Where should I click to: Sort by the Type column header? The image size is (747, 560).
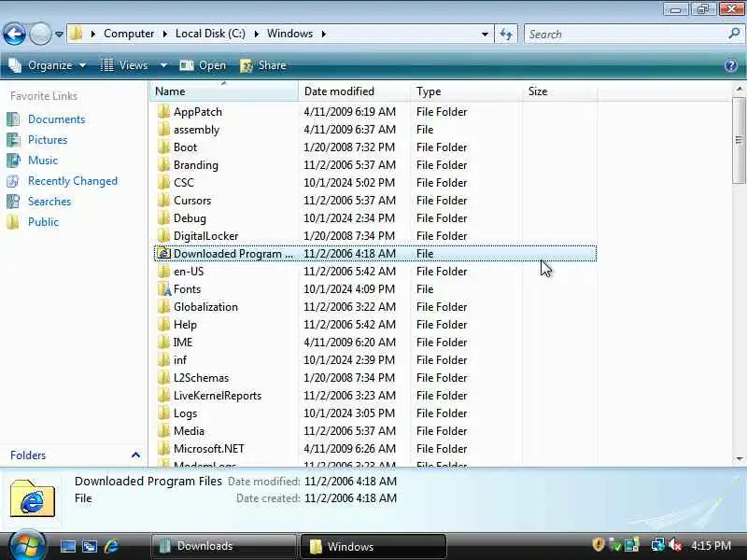465,91
